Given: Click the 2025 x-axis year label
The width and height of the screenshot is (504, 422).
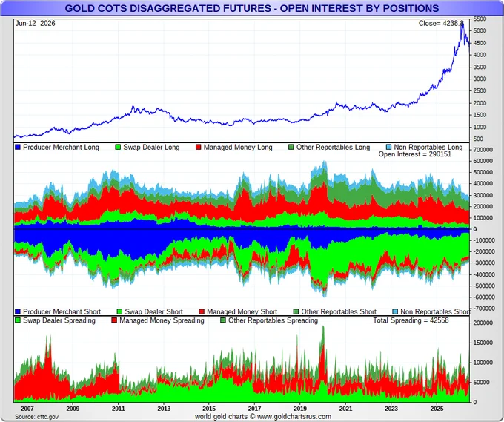Looking at the screenshot, I should tap(437, 409).
